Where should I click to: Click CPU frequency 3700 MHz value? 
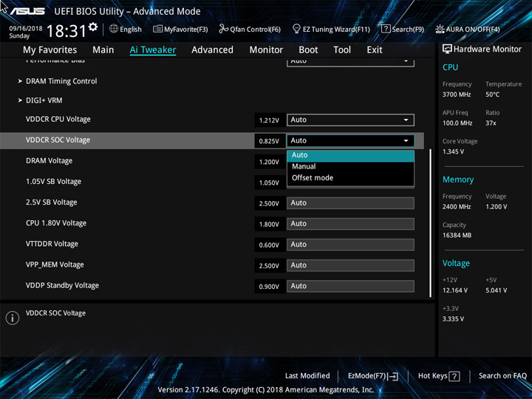point(457,95)
